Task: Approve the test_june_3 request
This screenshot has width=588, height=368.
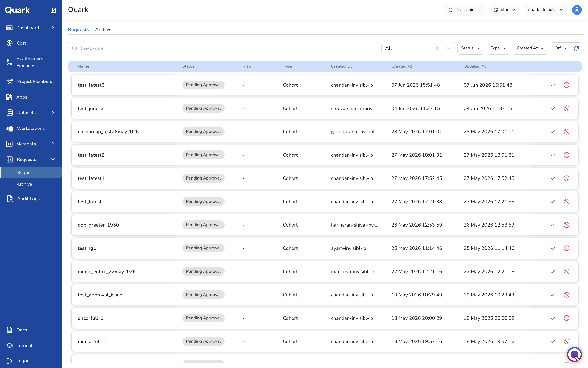Action: (x=553, y=108)
